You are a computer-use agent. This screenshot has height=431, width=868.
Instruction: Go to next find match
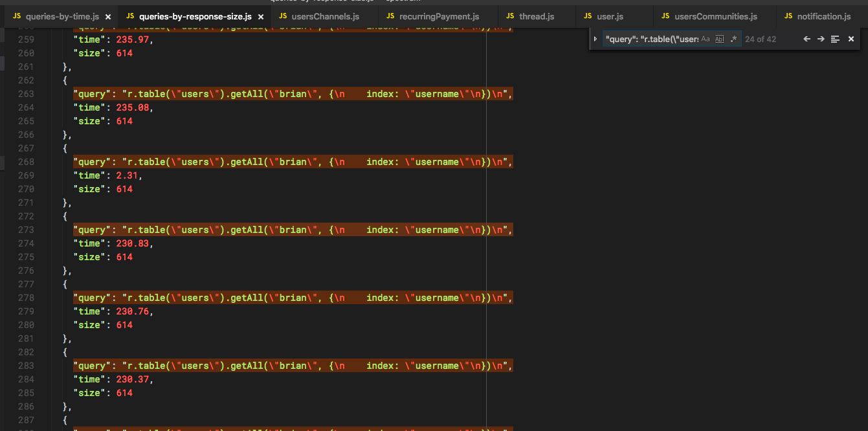[x=821, y=39]
